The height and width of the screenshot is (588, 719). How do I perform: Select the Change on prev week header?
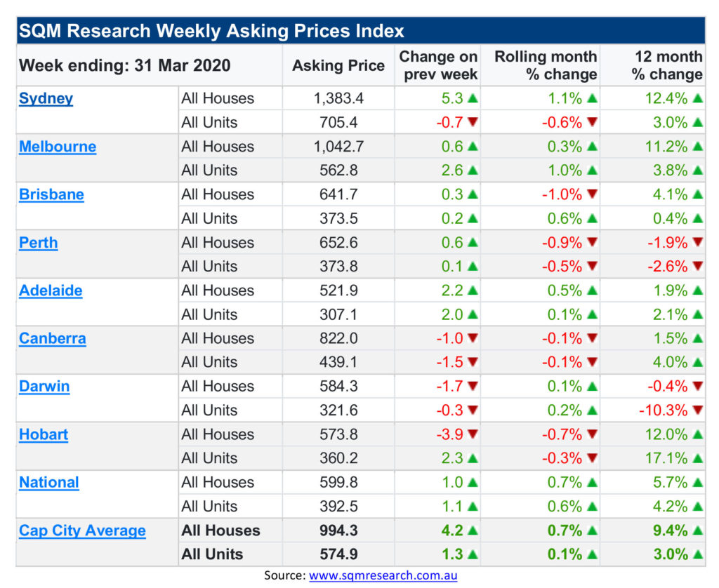tap(438, 65)
